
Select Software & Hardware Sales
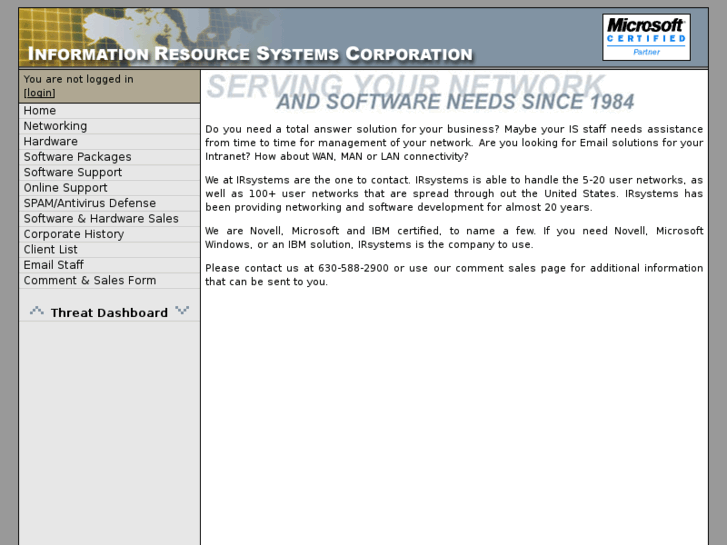[109, 218]
